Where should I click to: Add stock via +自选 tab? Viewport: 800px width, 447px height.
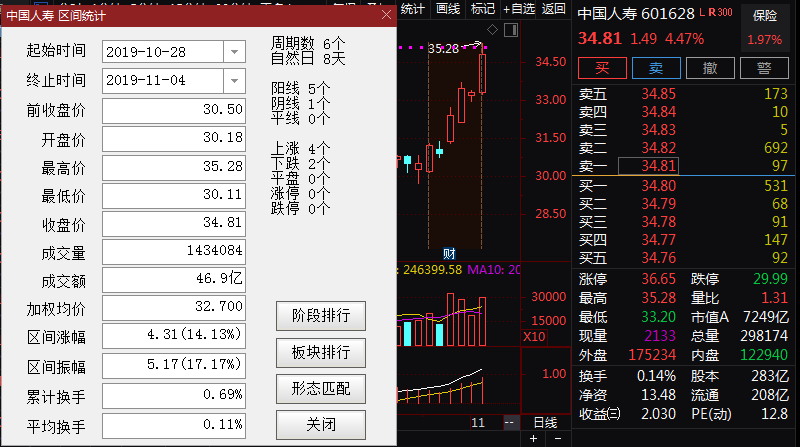[519, 9]
